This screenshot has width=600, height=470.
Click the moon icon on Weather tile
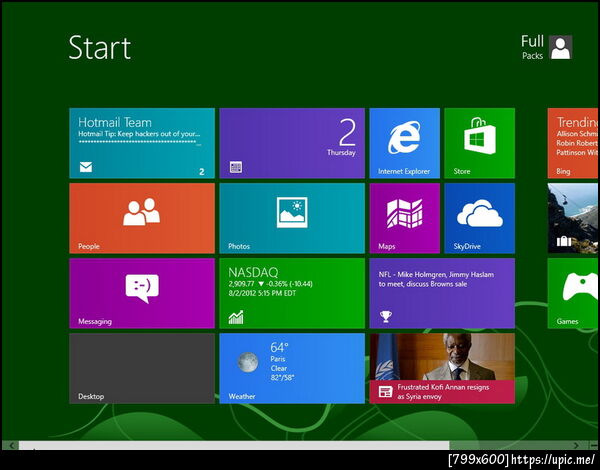[248, 362]
